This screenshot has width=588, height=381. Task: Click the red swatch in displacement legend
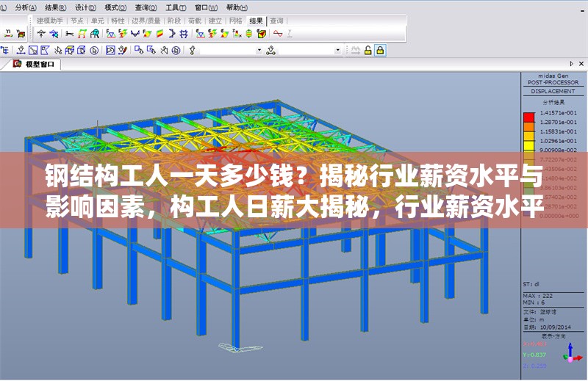click(x=528, y=117)
